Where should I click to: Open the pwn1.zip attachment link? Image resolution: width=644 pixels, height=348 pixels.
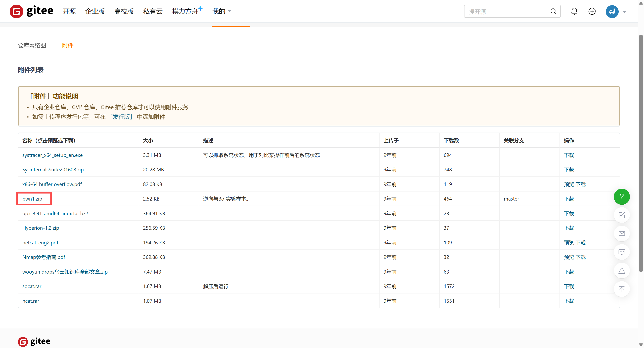click(x=32, y=199)
